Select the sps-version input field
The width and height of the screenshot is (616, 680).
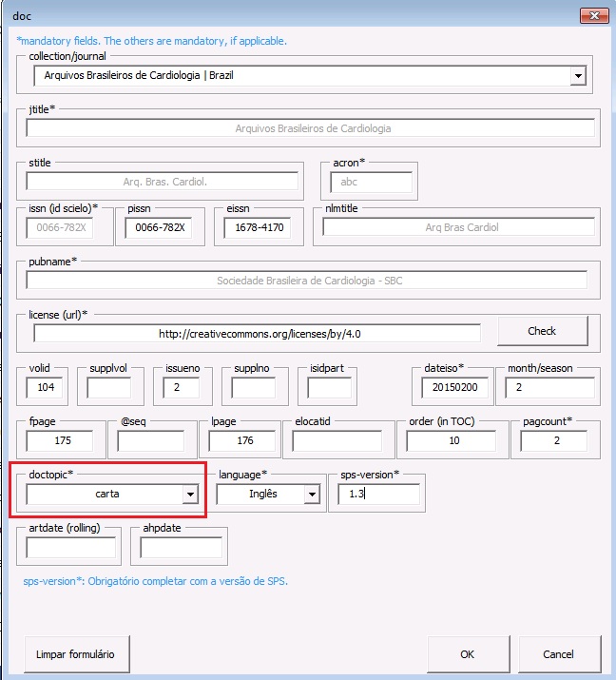(377, 495)
